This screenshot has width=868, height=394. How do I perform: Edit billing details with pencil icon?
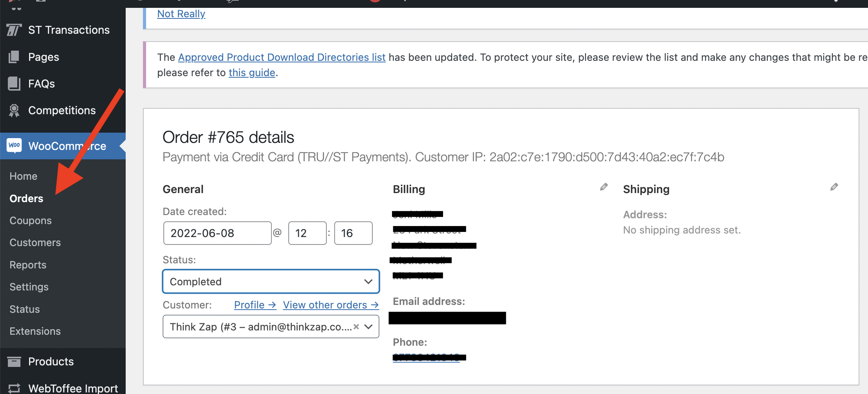click(604, 187)
